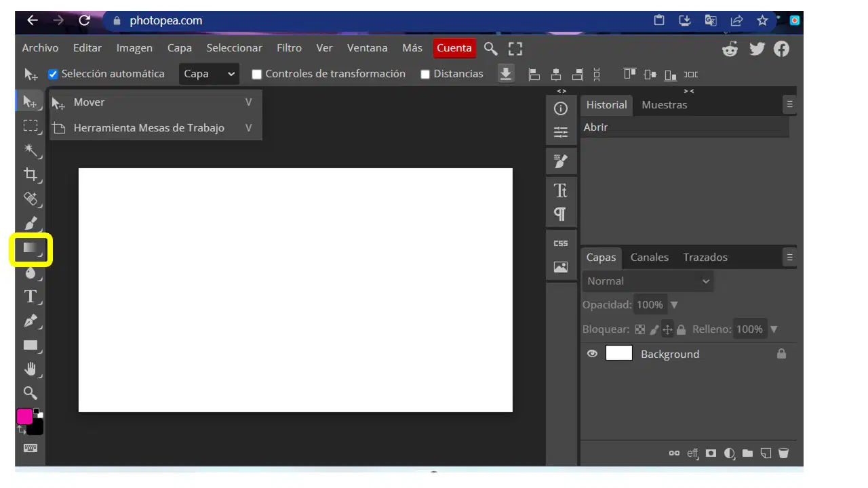
Task: Swap foreground and background colors
Action: 22,430
